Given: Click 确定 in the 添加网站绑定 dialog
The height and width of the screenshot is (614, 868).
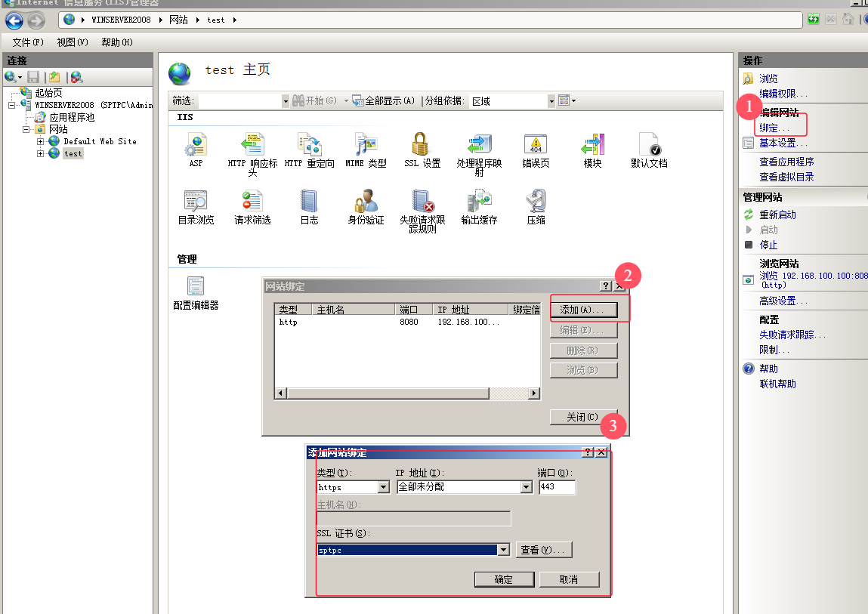Looking at the screenshot, I should pos(504,579).
